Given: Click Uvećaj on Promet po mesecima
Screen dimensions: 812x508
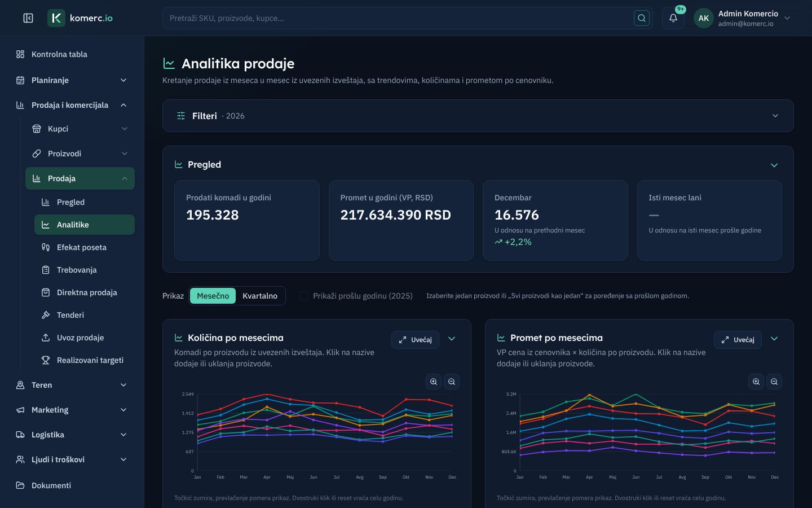Looking at the screenshot, I should tap(738, 340).
